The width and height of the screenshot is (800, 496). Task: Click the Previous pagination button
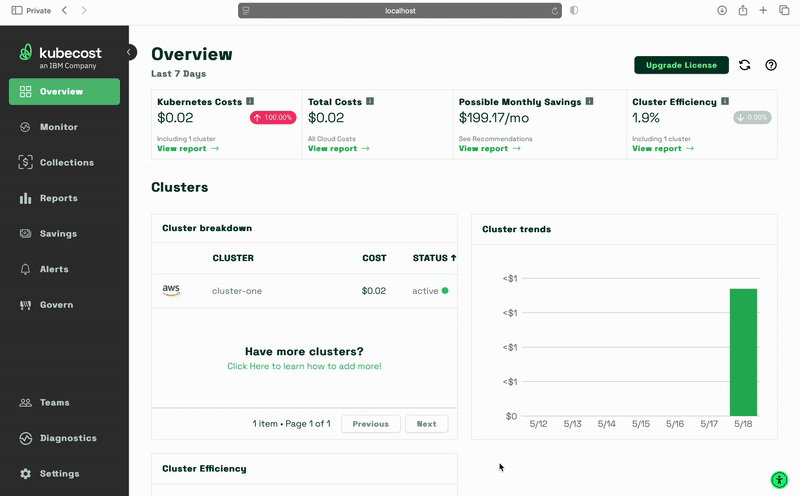point(370,424)
